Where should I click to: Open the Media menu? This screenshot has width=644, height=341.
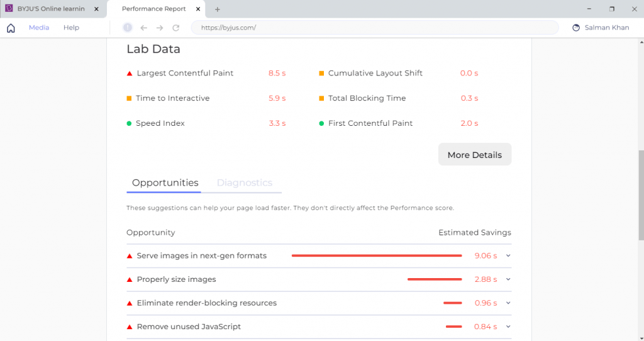pyautogui.click(x=39, y=28)
